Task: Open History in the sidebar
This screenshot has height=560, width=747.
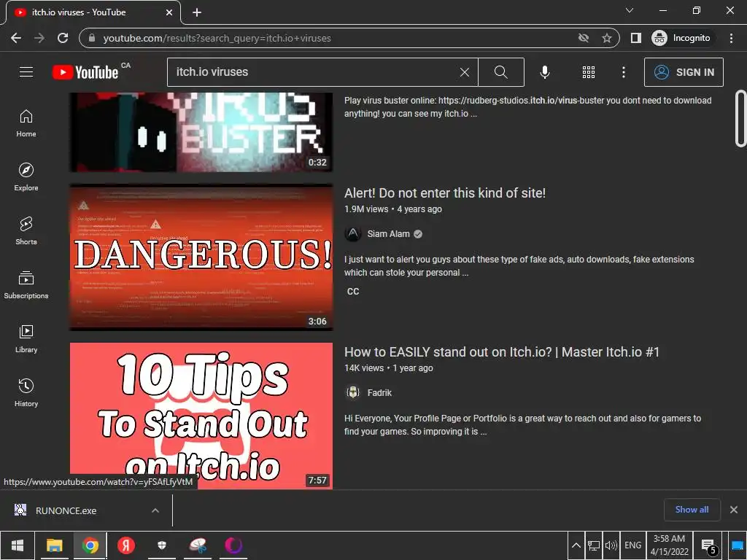Action: click(x=26, y=393)
